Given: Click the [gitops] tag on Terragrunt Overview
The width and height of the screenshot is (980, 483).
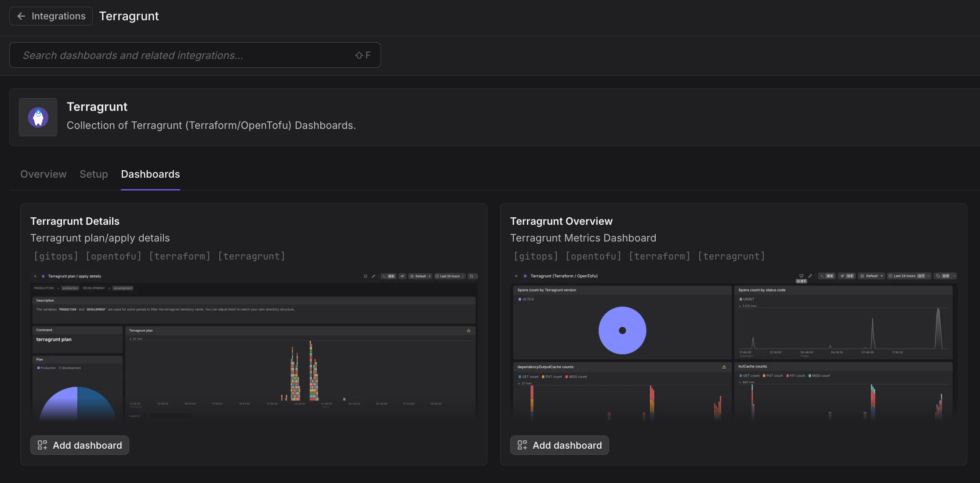Looking at the screenshot, I should click(536, 256).
